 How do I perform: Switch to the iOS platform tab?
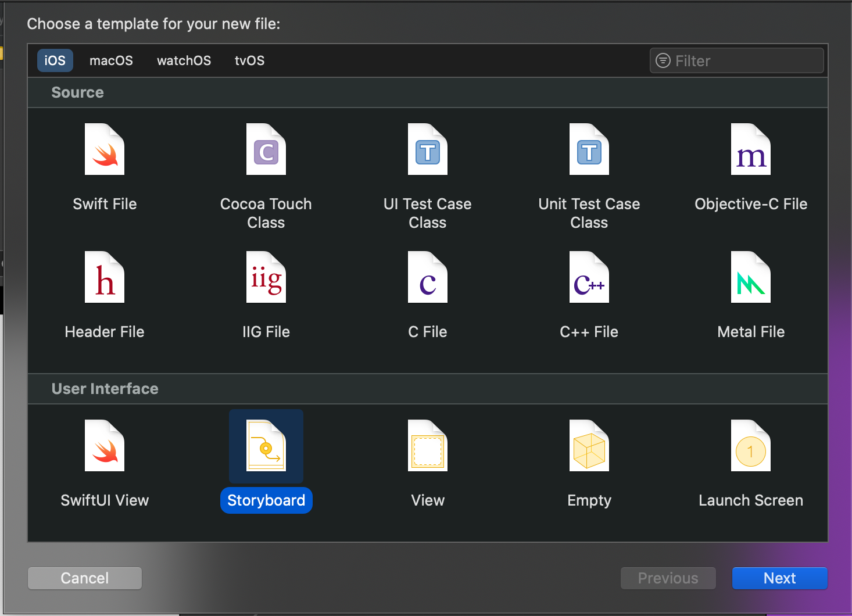(55, 60)
